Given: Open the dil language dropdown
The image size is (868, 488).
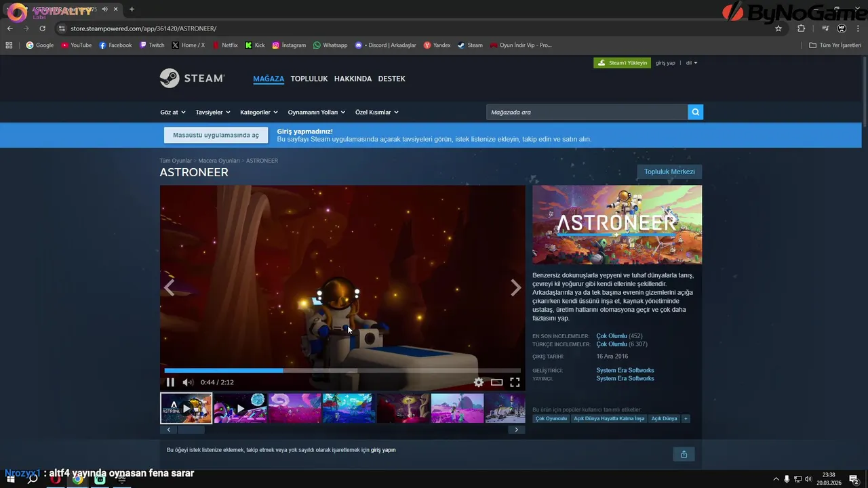Looking at the screenshot, I should (692, 63).
